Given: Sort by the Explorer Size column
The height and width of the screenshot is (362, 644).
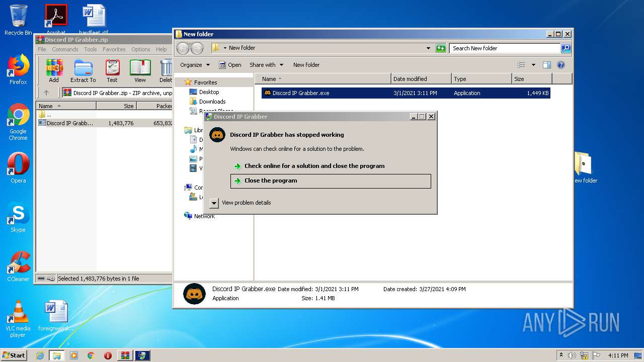Looking at the screenshot, I should pos(532,79).
